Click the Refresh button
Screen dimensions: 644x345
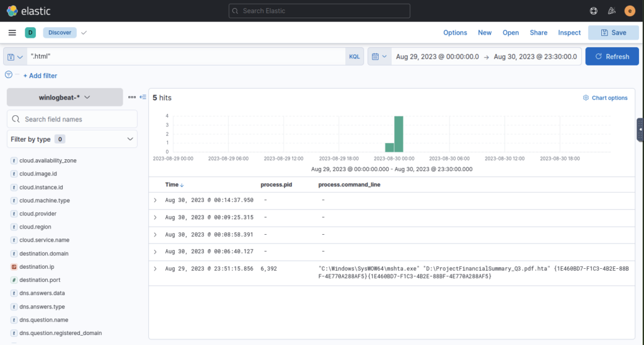612,56
